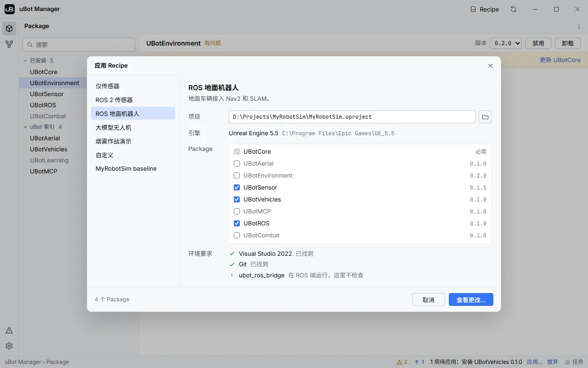Uncheck the UBotVehicles package checkbox
This screenshot has width=588, height=368.
pyautogui.click(x=237, y=199)
